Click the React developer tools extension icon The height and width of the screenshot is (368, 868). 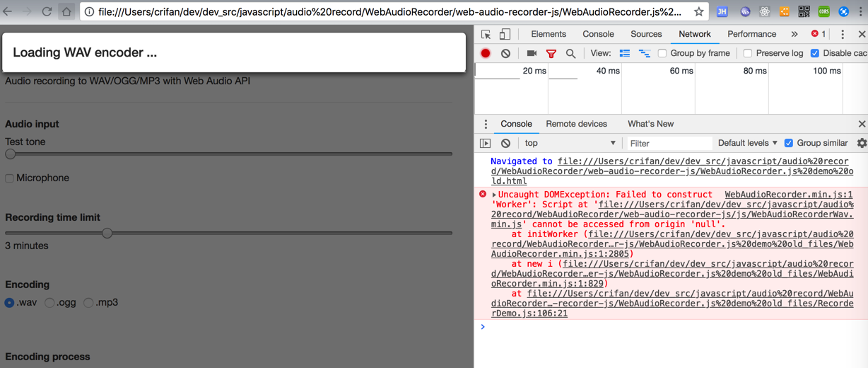[x=765, y=11]
